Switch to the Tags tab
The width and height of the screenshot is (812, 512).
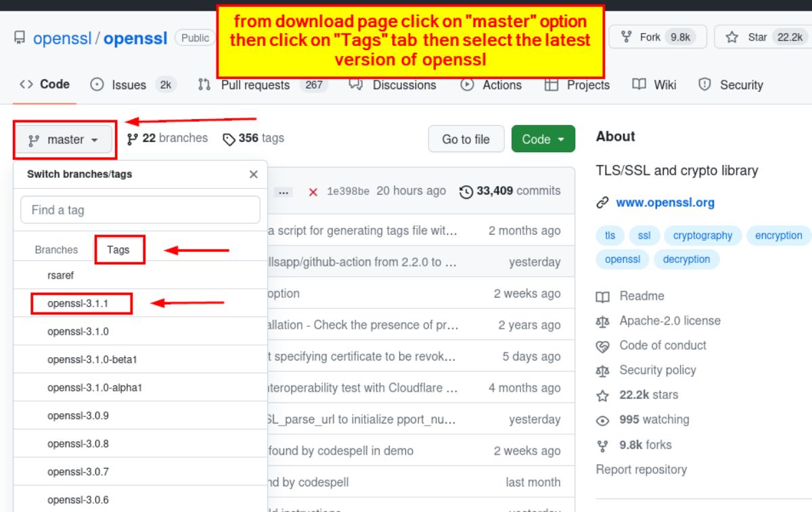coord(118,250)
